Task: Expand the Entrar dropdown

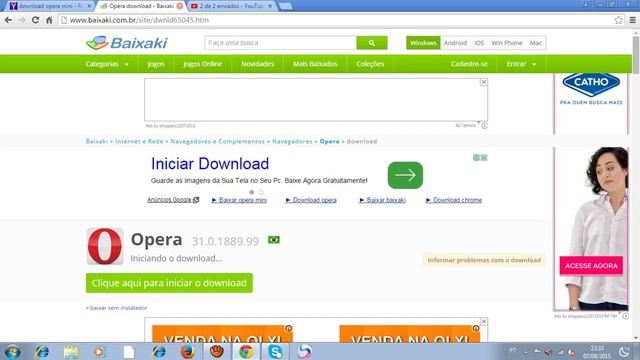Action: (521, 64)
